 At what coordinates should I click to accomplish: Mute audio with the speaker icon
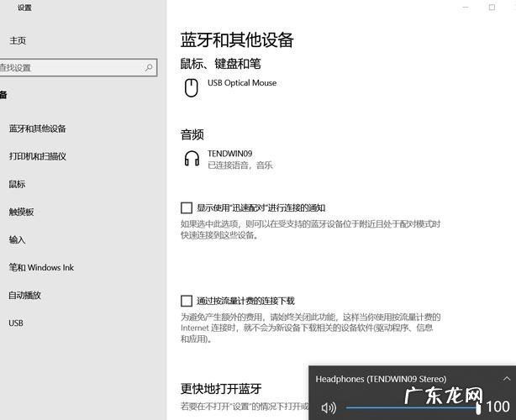(x=328, y=407)
